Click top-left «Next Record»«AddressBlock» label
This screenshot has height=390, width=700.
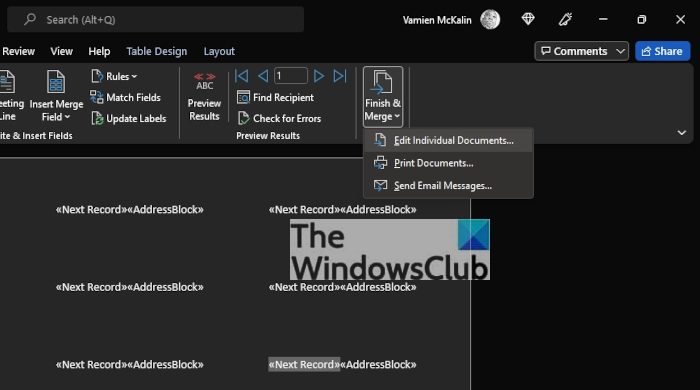point(129,210)
